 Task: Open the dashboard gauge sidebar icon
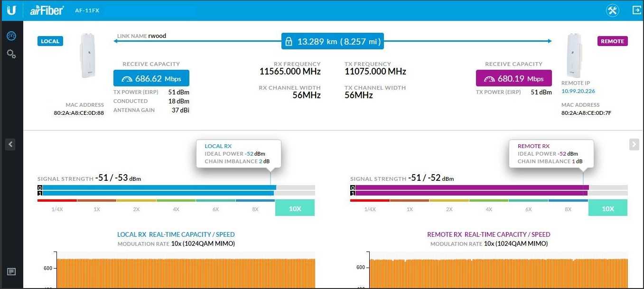pyautogui.click(x=11, y=36)
